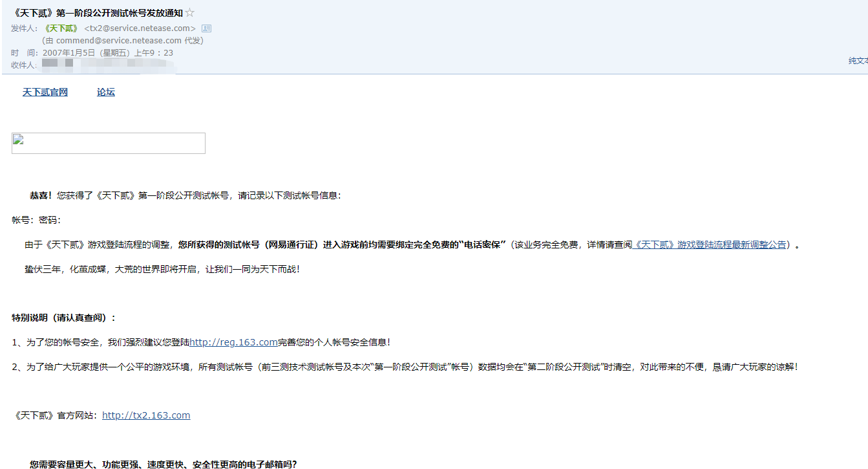Click the 蛰伏三年，化茧成蝶 sentence
This screenshot has width=868, height=469.
click(162, 269)
